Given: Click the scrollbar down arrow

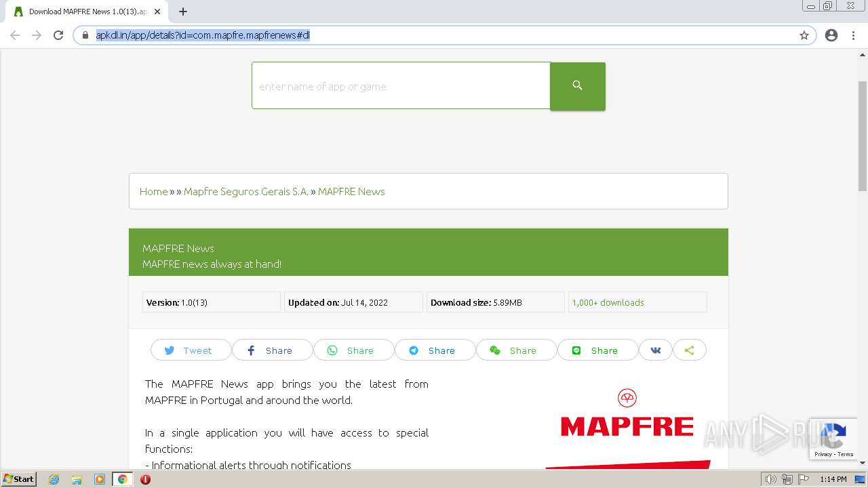Looking at the screenshot, I should pyautogui.click(x=863, y=463).
